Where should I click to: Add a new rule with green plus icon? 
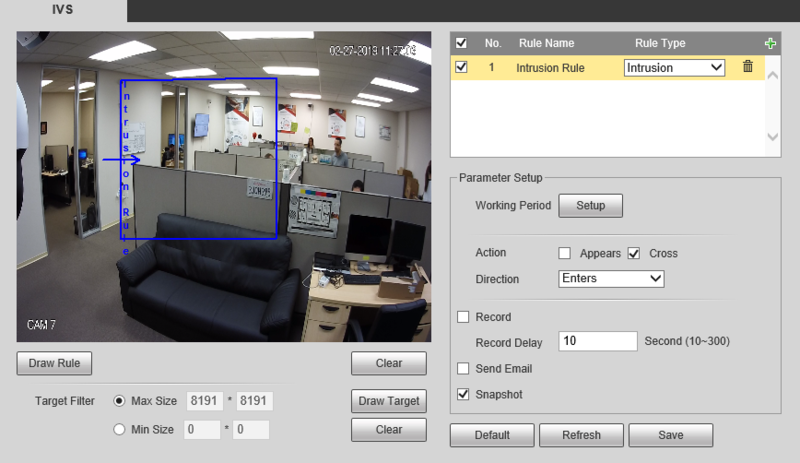point(770,43)
